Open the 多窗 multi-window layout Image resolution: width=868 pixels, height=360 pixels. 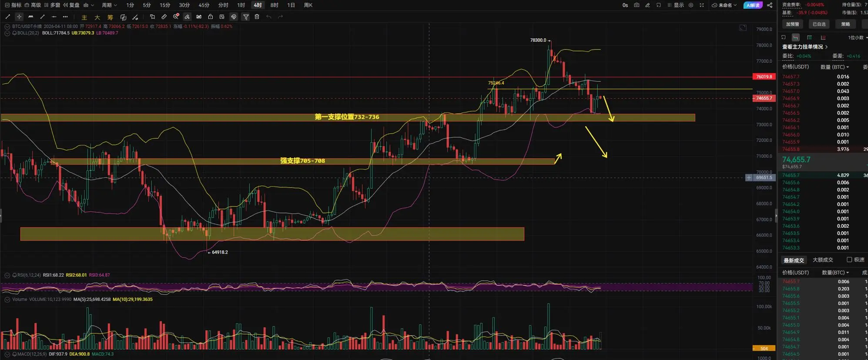(x=52, y=5)
